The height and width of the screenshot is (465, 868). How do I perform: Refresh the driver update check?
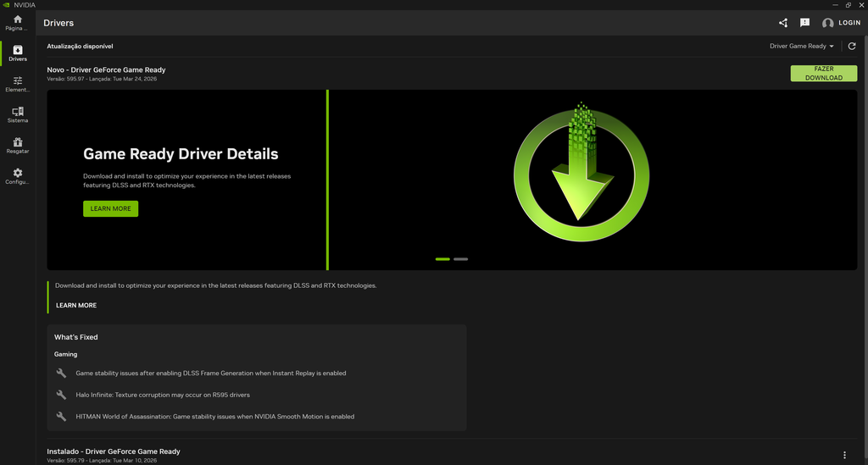coord(852,46)
